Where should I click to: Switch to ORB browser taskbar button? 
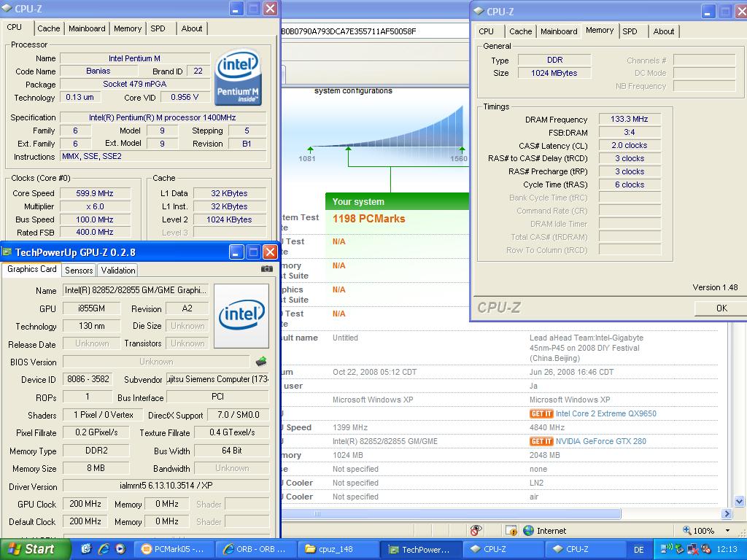256,550
